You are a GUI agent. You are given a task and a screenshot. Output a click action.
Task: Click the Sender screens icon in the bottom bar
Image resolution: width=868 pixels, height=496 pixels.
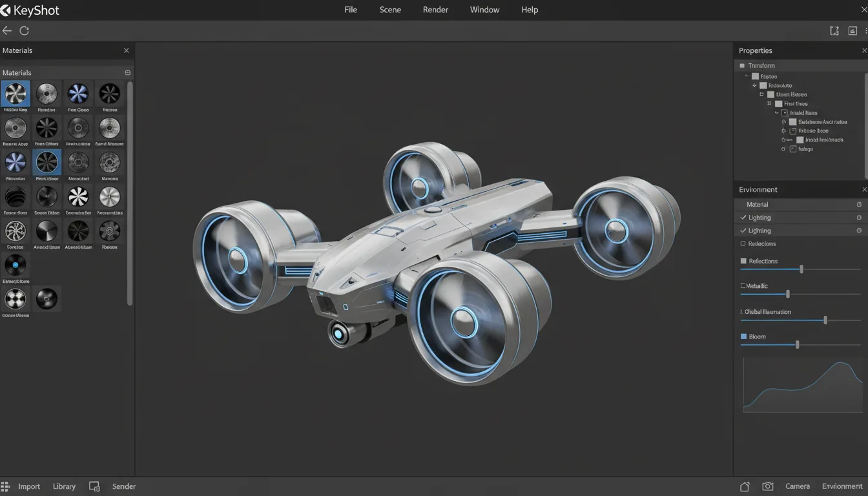(94, 486)
